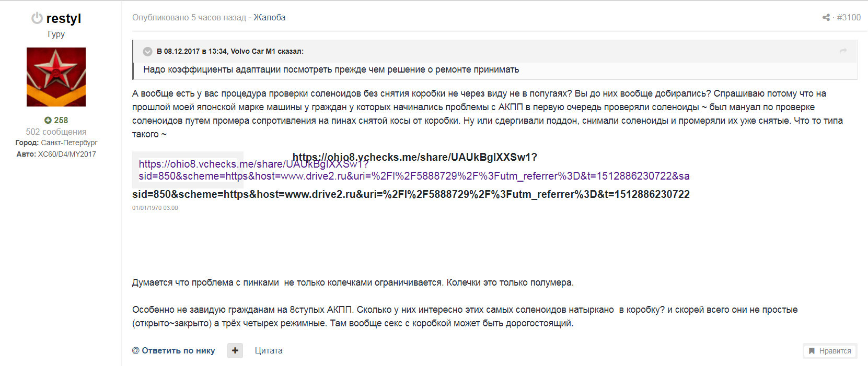Click the "01/01/1970 03:00" date under link

pos(155,208)
